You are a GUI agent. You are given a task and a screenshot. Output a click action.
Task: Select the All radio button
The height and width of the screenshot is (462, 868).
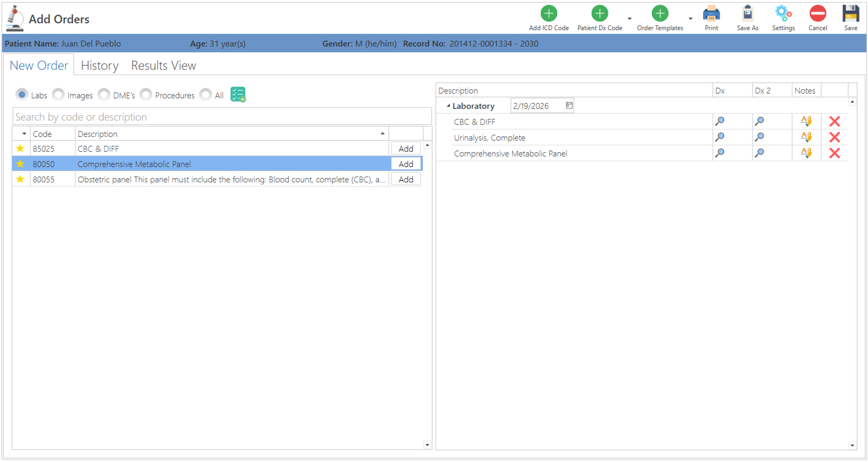[206, 95]
